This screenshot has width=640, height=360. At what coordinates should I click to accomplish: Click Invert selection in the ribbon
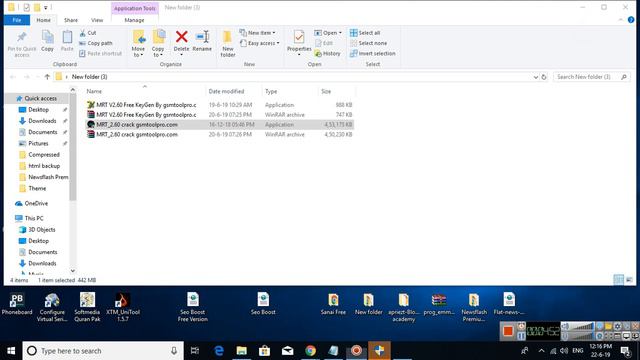click(372, 53)
